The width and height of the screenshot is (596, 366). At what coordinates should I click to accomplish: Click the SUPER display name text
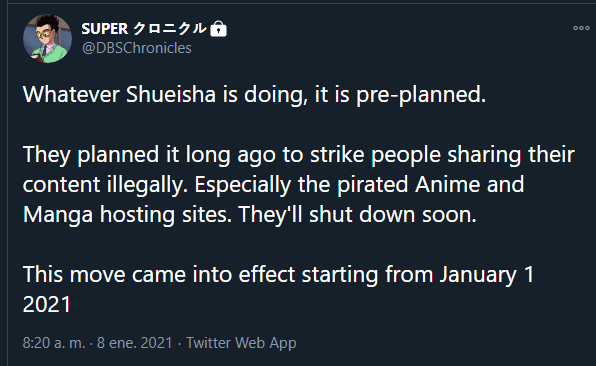tap(105, 29)
